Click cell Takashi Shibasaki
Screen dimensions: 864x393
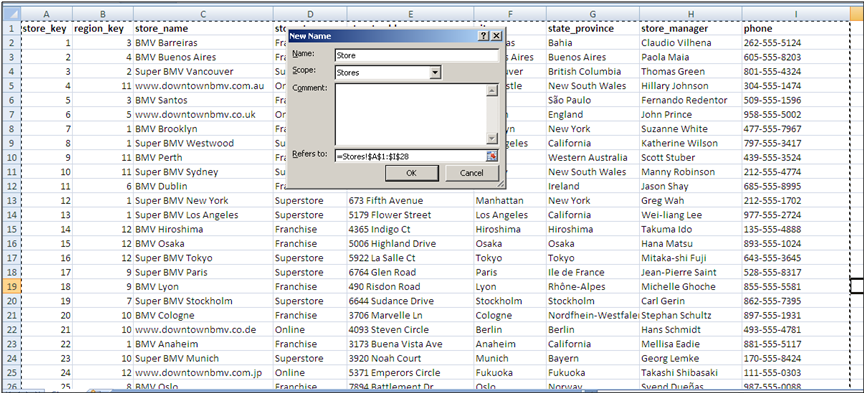click(x=690, y=373)
